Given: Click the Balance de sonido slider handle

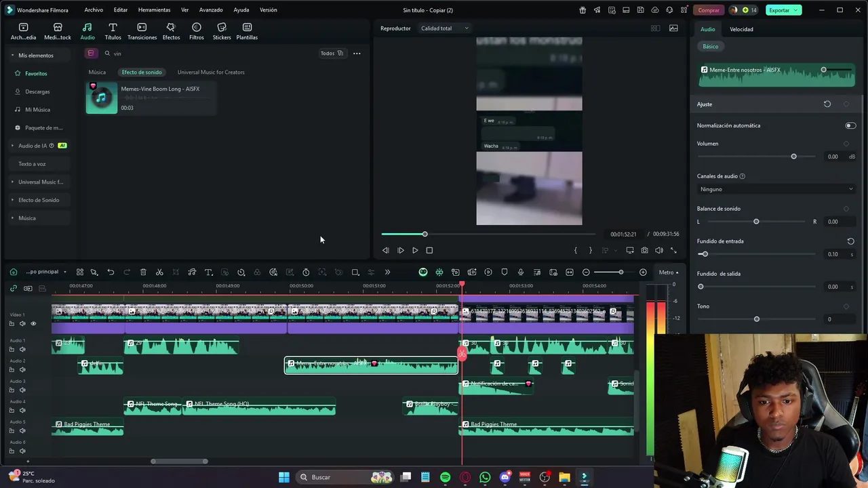Looking at the screenshot, I should [x=756, y=222].
